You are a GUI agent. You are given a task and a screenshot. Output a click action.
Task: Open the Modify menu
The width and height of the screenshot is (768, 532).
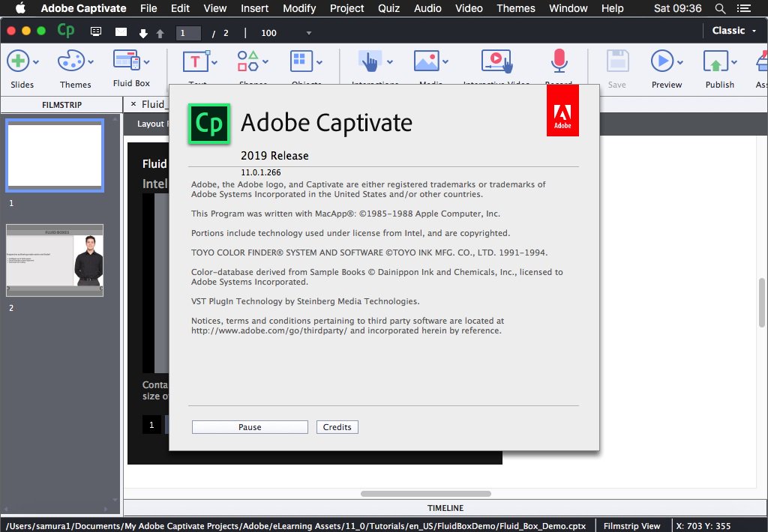pyautogui.click(x=299, y=8)
